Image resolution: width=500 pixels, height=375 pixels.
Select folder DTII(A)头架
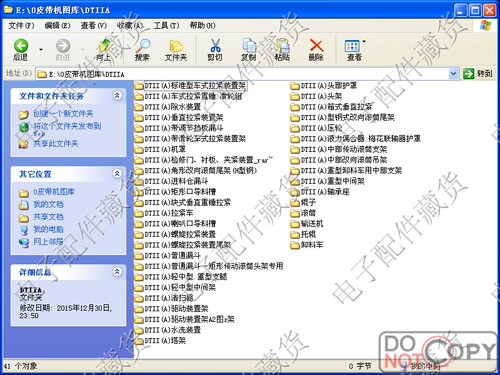point(316,97)
